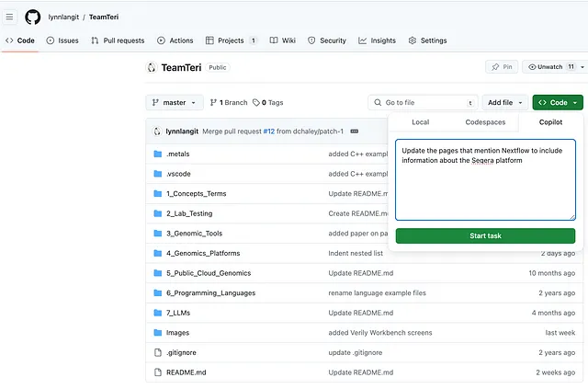Open the Wiki tab
588x389 pixels.
(x=283, y=40)
